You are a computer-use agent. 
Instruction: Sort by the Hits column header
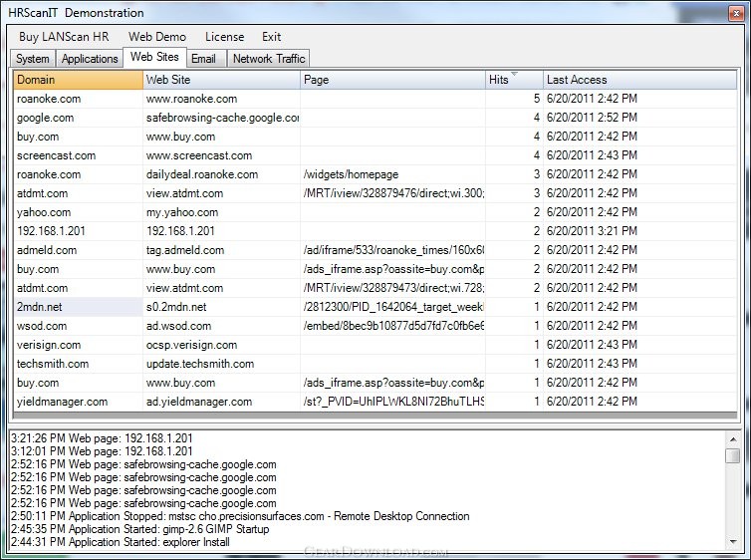[x=514, y=80]
